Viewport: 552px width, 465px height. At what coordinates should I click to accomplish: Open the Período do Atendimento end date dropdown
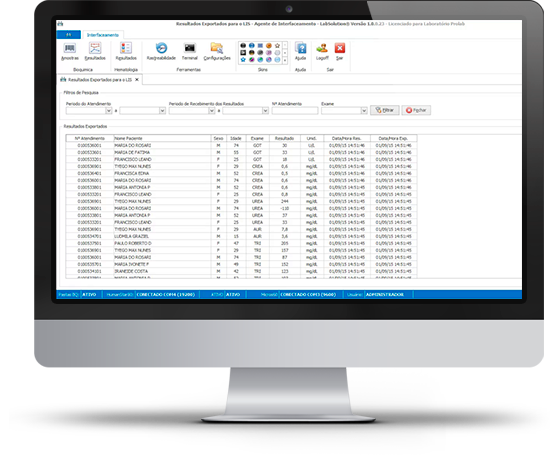162,111
